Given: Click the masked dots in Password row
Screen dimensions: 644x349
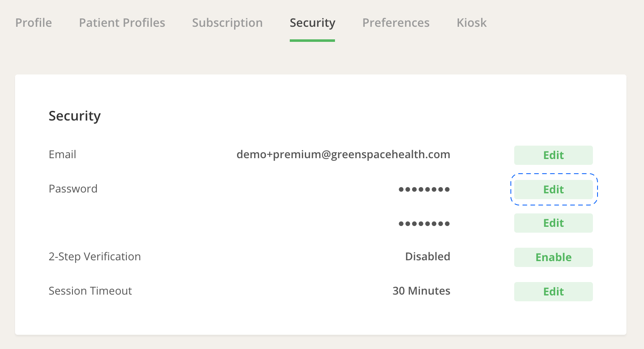Looking at the screenshot, I should [424, 190].
